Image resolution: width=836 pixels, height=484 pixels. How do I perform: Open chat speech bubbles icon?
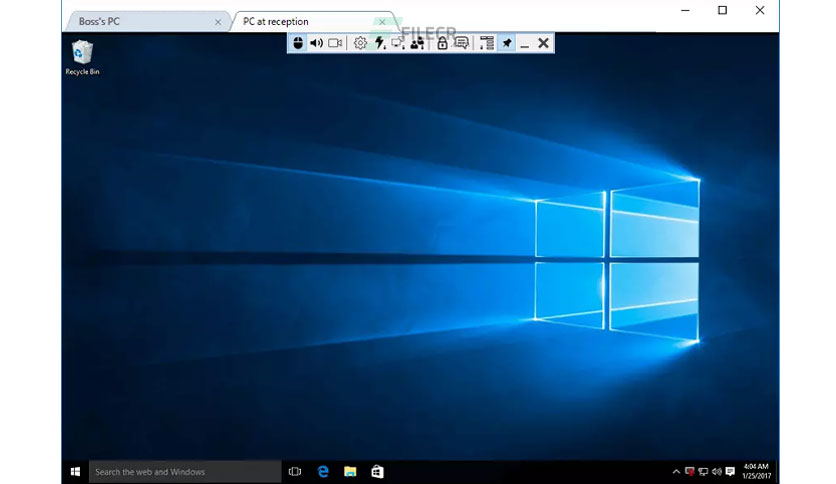click(x=462, y=43)
